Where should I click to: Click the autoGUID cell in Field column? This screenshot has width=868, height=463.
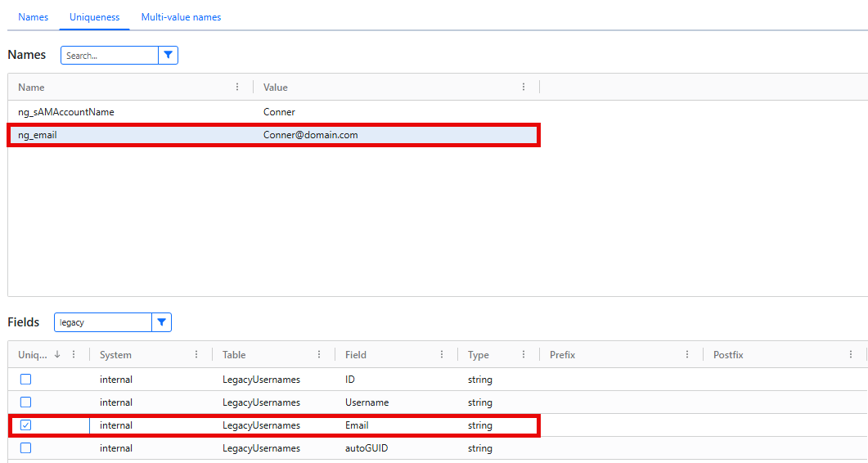[367, 448]
